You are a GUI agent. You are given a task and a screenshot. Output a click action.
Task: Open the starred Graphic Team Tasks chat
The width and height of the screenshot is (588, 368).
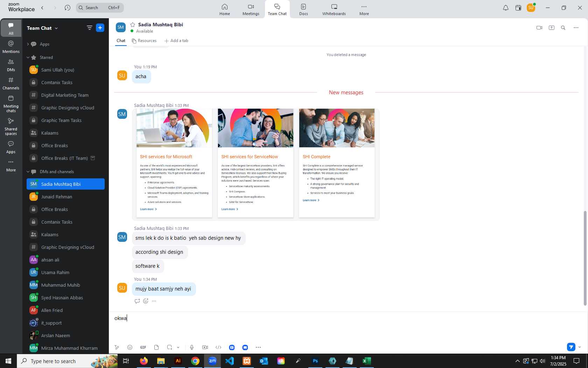(65, 120)
